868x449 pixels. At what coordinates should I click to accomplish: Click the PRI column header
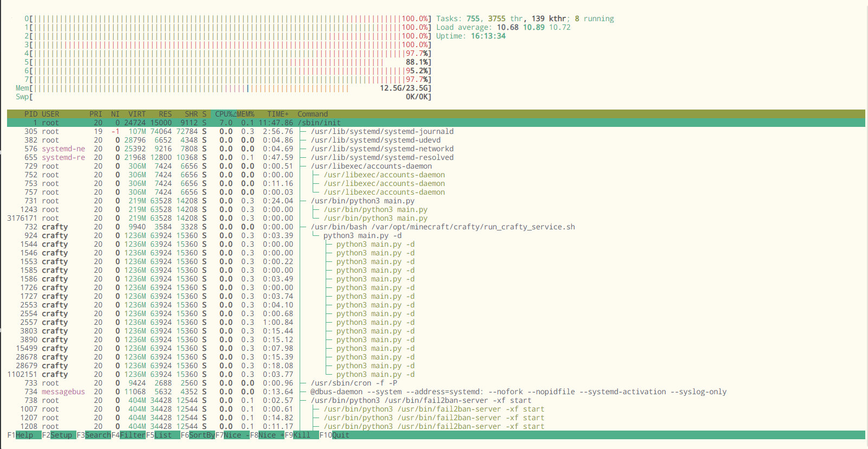(x=96, y=114)
